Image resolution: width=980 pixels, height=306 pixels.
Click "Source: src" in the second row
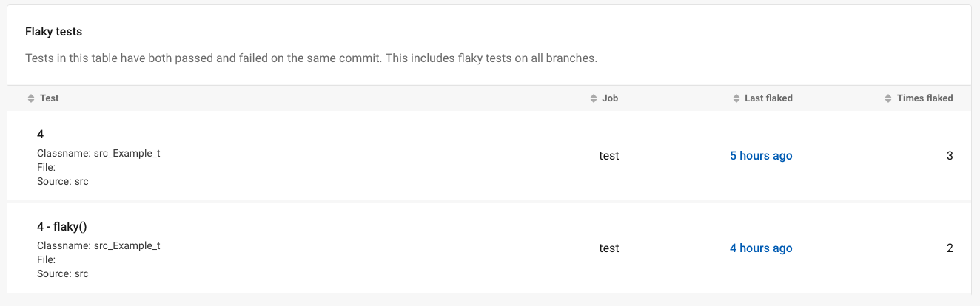coord(63,274)
